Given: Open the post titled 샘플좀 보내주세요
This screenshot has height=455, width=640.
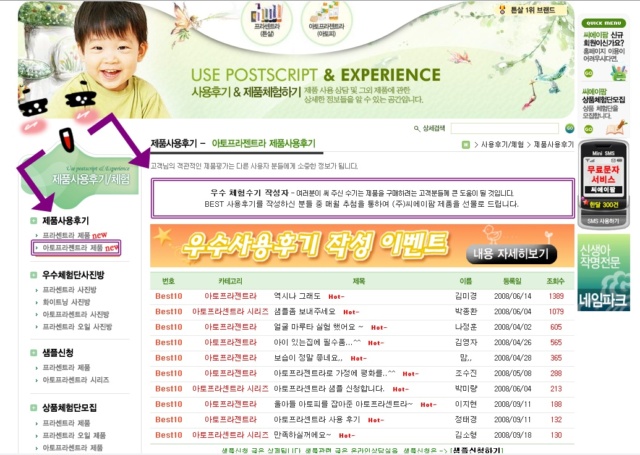Looking at the screenshot, I should 304,312.
